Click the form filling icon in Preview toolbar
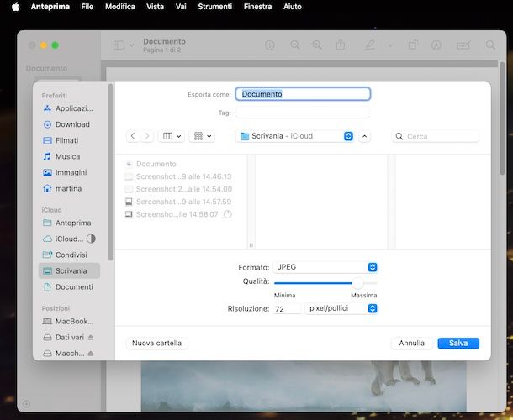 pos(463,45)
